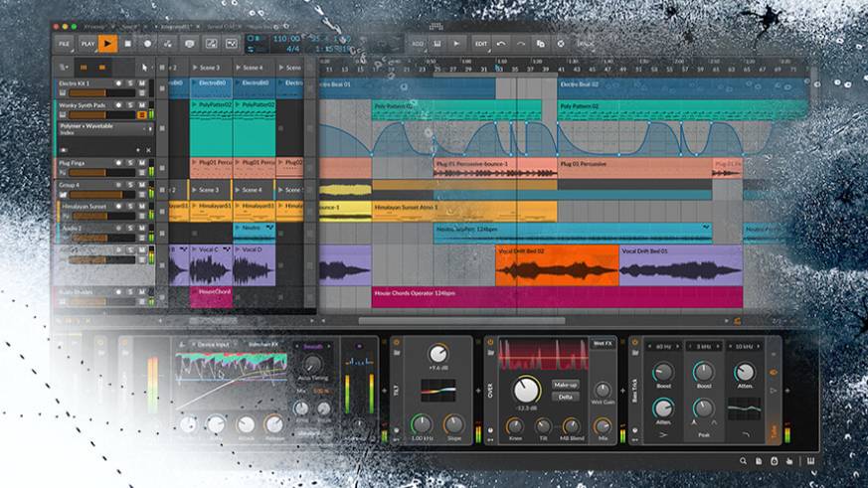Click the arranger horizontal scrollbar
The height and width of the screenshot is (488, 868).
pyautogui.click(x=461, y=320)
